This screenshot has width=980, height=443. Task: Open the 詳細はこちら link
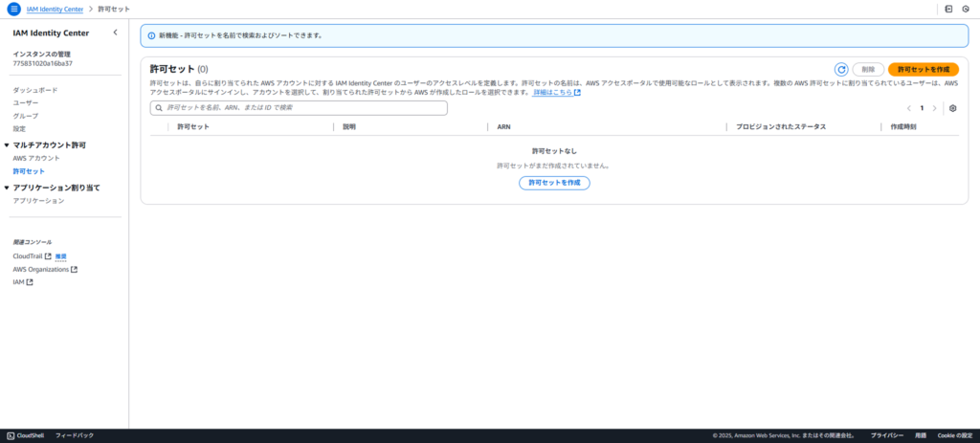tap(552, 93)
